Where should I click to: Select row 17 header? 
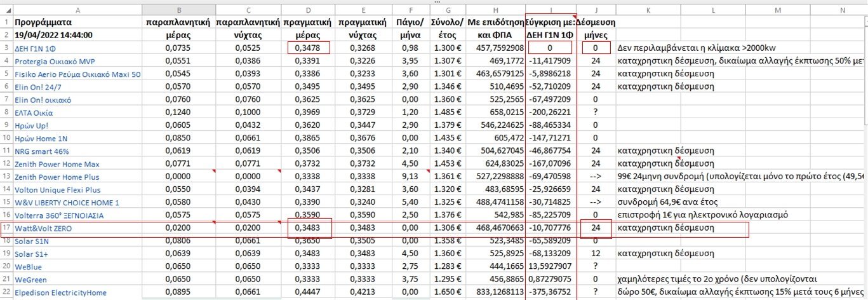pos(6,228)
